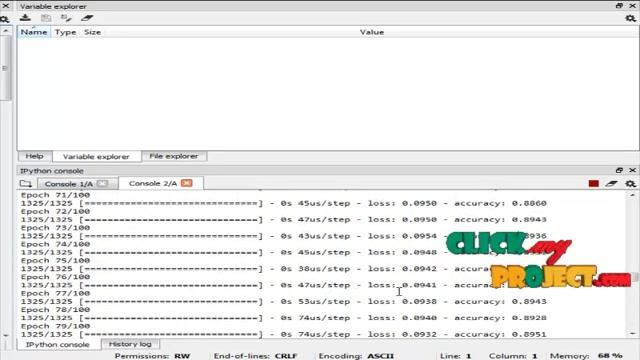Viewport: 640px width, 360px height.
Task: Click the Epoch 77/100 console line
Action: 56,293
